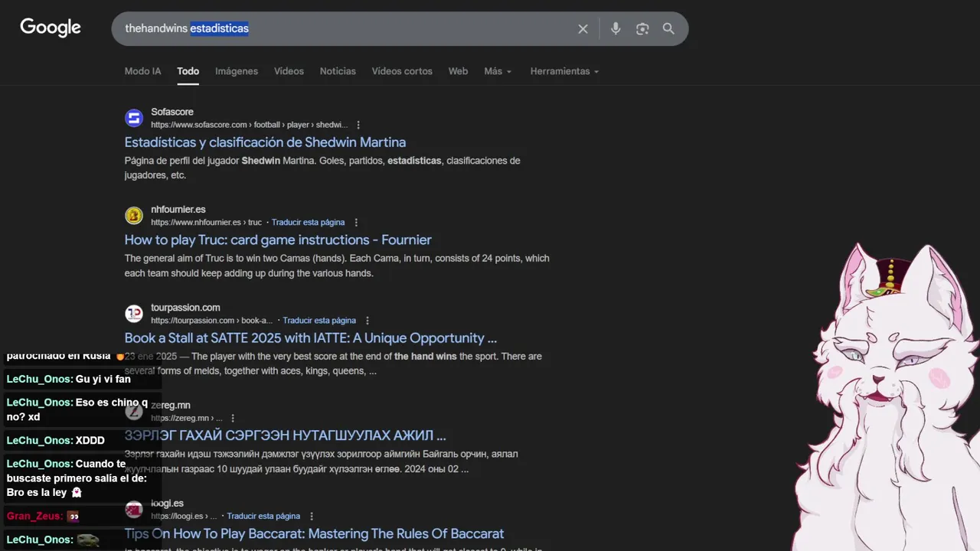The width and height of the screenshot is (980, 551).
Task: Clear the search box with X
Action: pyautogui.click(x=583, y=28)
